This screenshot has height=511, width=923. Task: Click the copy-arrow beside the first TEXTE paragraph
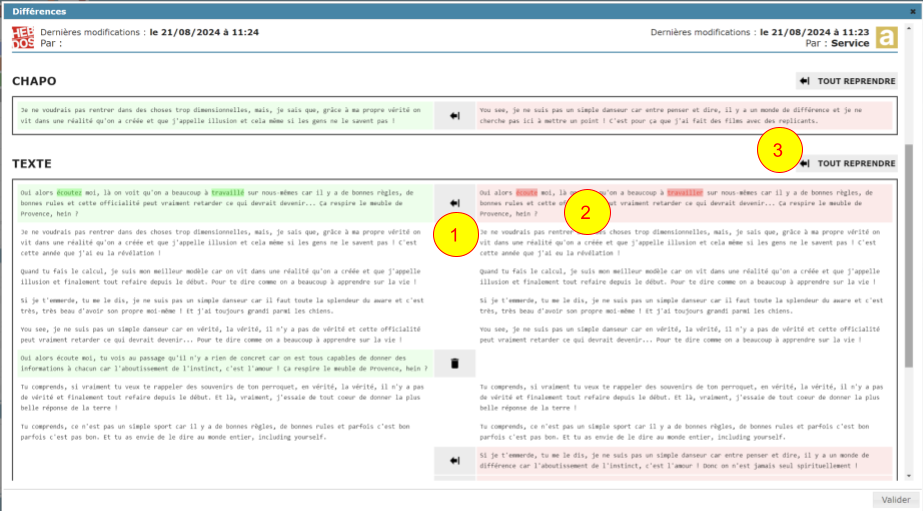click(x=453, y=201)
